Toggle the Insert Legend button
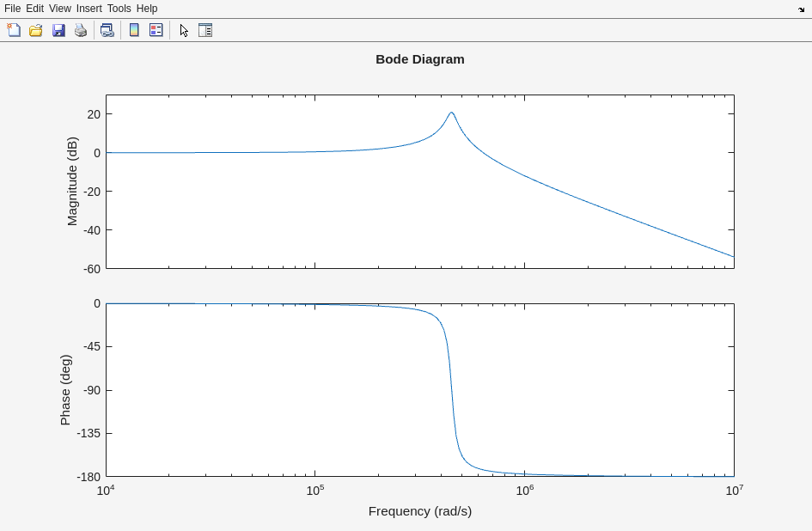This screenshot has width=812, height=531. point(156,30)
